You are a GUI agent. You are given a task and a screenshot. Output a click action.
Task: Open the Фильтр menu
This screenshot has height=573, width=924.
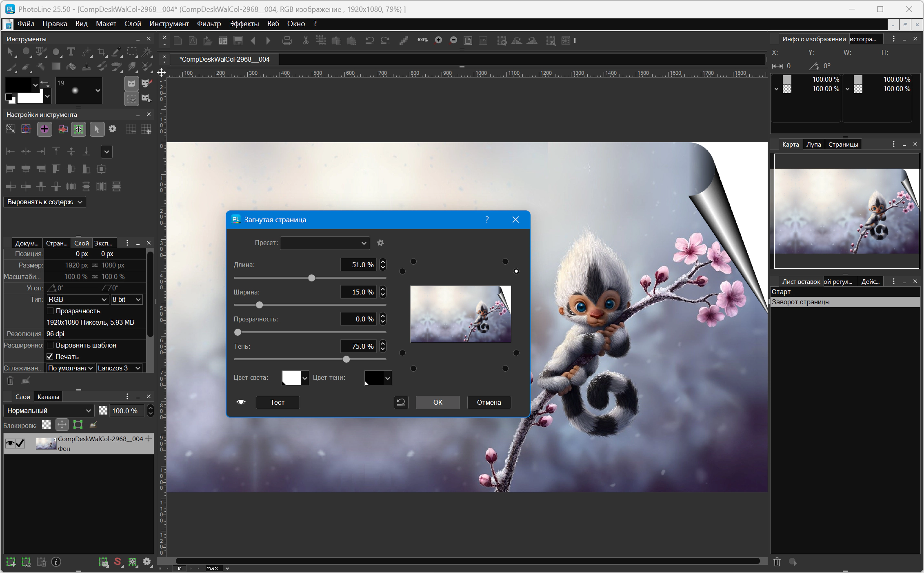pos(209,24)
